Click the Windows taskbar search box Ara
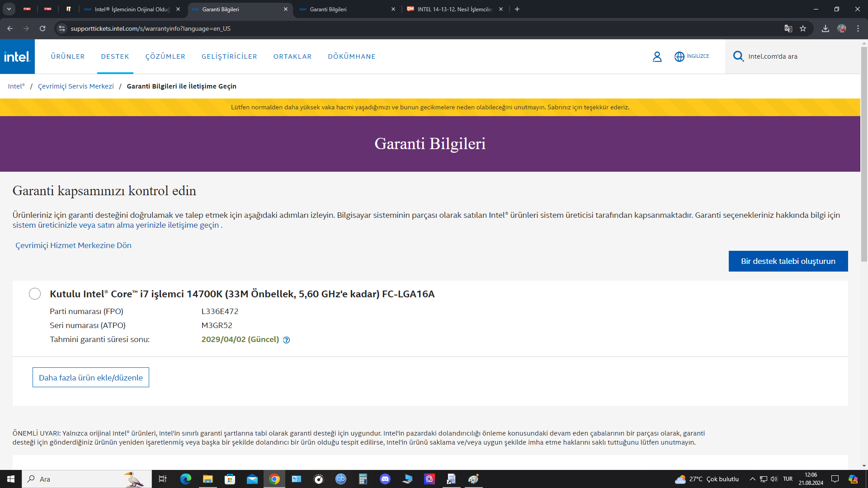868x488 pixels. pos(87,479)
